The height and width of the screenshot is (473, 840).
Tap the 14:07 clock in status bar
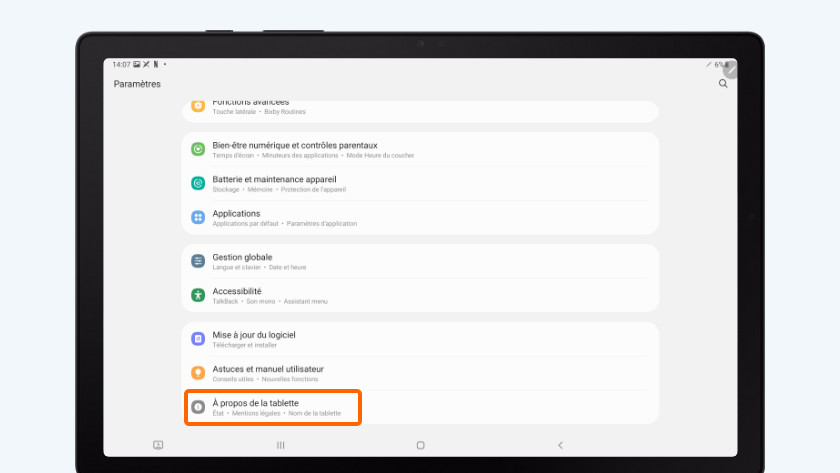click(x=121, y=64)
